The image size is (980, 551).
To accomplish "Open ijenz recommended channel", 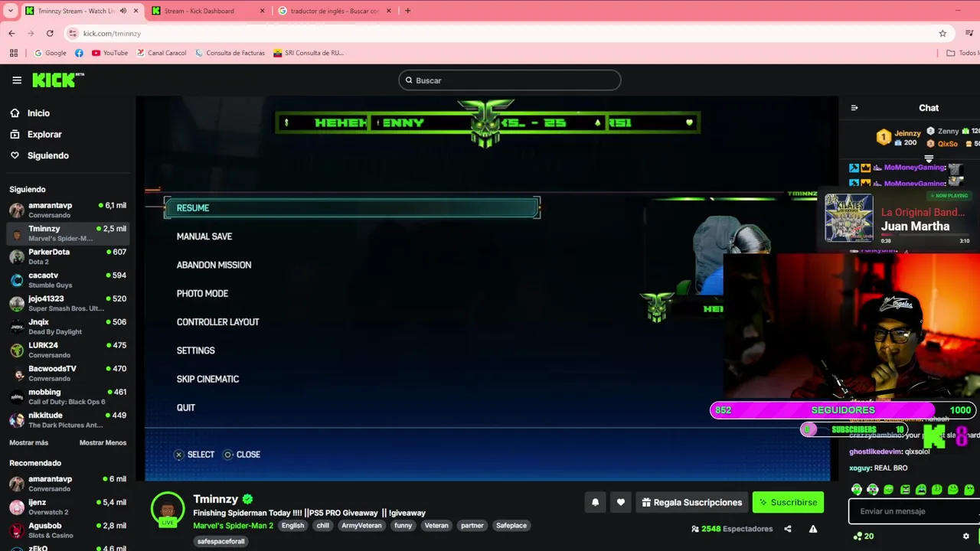I will click(67, 507).
